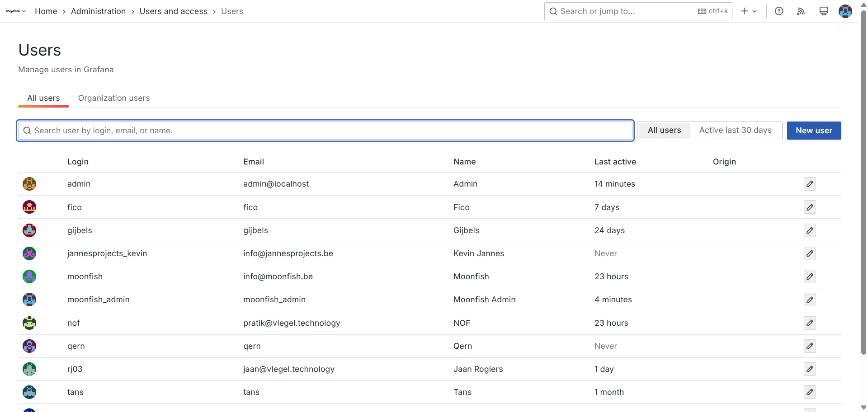
Task: Click the plus icon to create new content
Action: pos(744,11)
